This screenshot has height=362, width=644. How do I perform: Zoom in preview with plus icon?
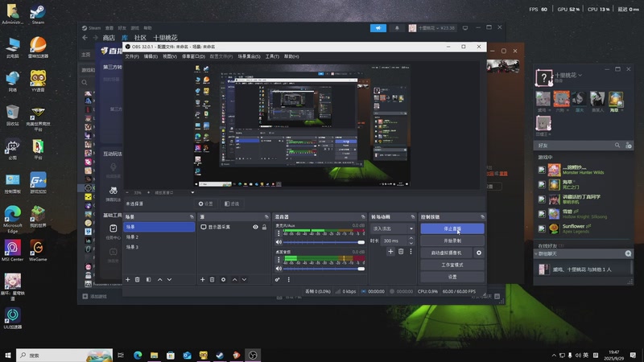(148, 192)
